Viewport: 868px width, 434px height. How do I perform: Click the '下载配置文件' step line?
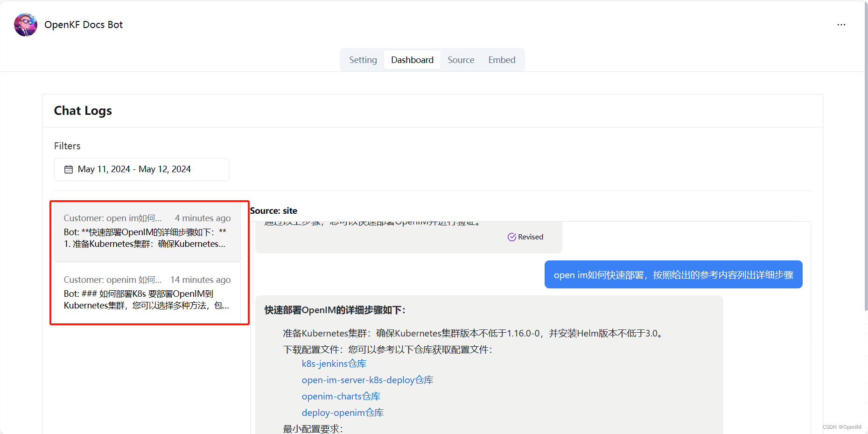coord(388,350)
